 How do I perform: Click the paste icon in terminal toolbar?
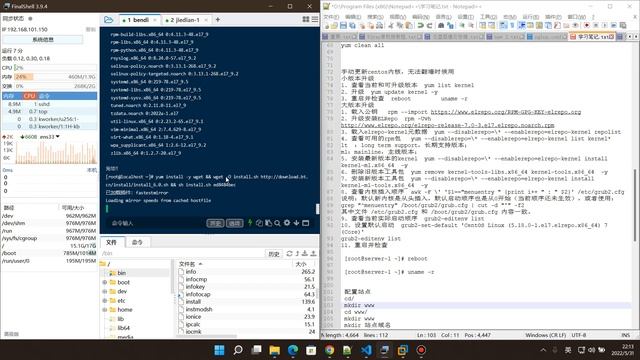point(268,223)
